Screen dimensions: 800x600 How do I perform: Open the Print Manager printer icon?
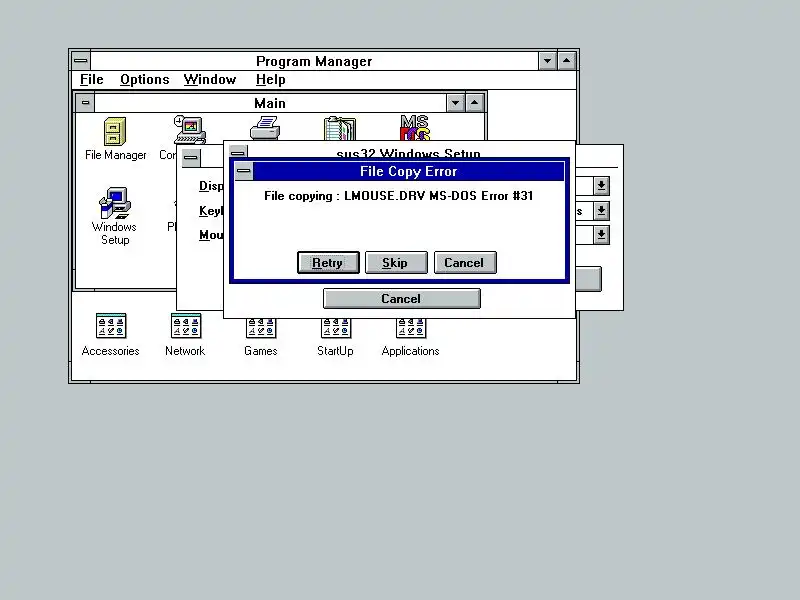[265, 128]
